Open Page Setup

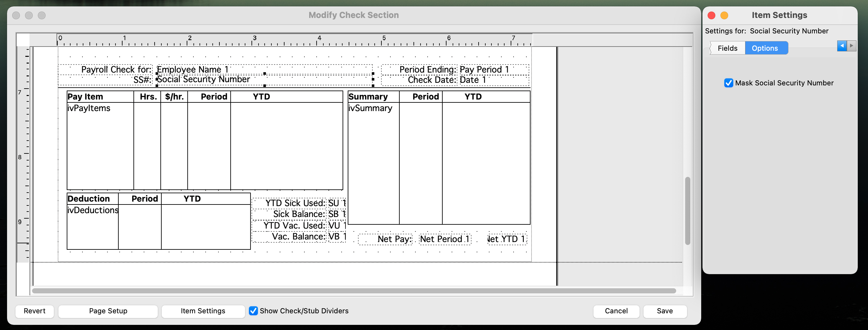point(108,311)
